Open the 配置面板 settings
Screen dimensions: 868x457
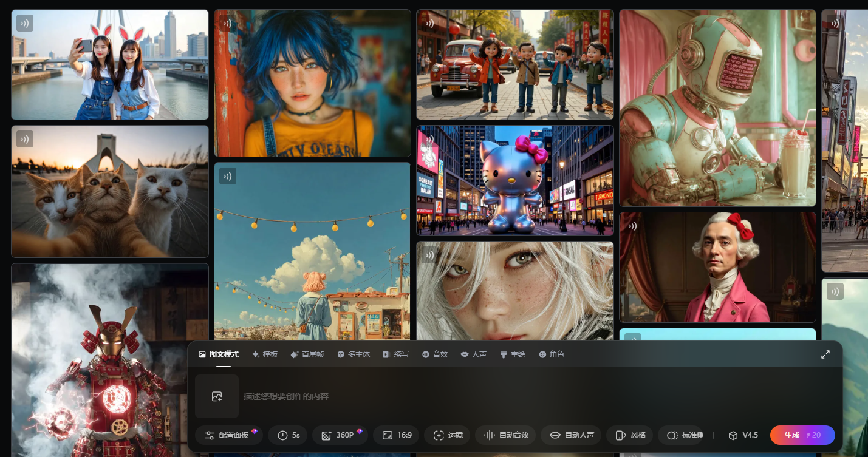(228, 435)
